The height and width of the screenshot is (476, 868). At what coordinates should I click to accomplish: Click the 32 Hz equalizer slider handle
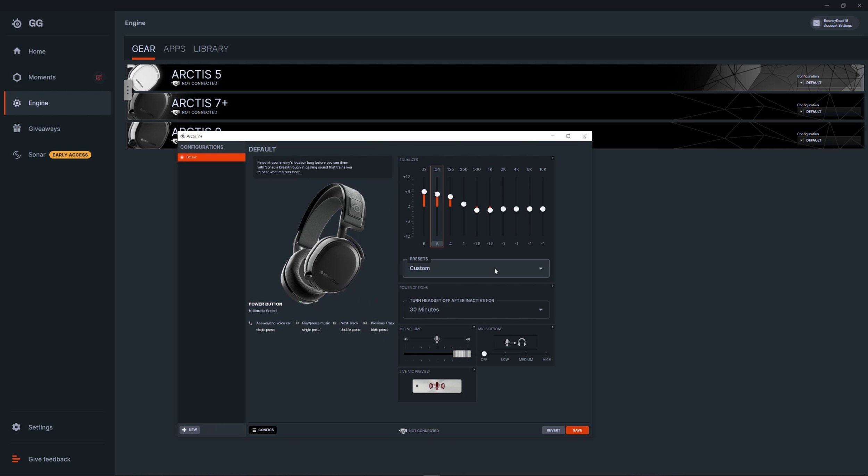click(x=424, y=192)
